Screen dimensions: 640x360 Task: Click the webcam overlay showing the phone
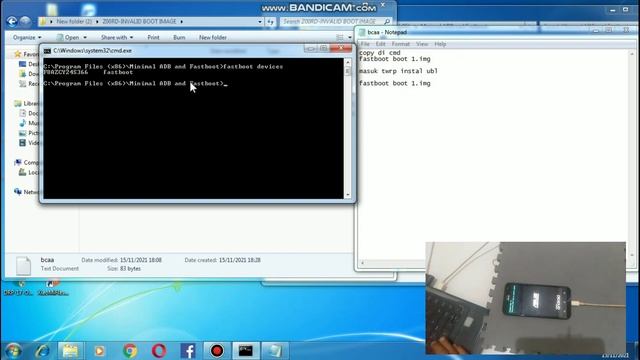pyautogui.click(x=525, y=298)
